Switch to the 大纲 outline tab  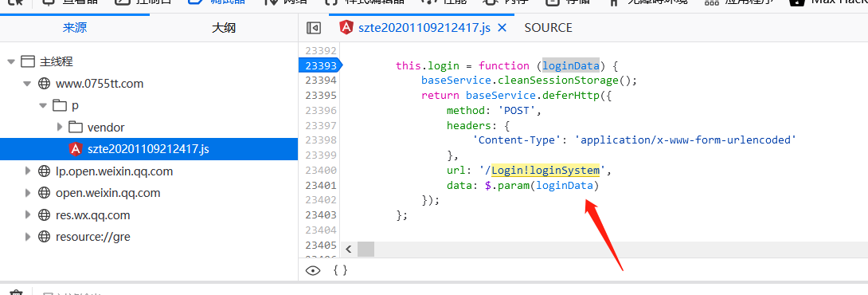tap(224, 28)
